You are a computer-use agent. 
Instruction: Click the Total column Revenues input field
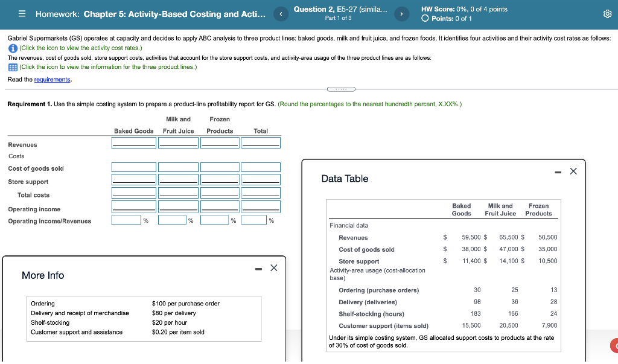tap(261, 142)
